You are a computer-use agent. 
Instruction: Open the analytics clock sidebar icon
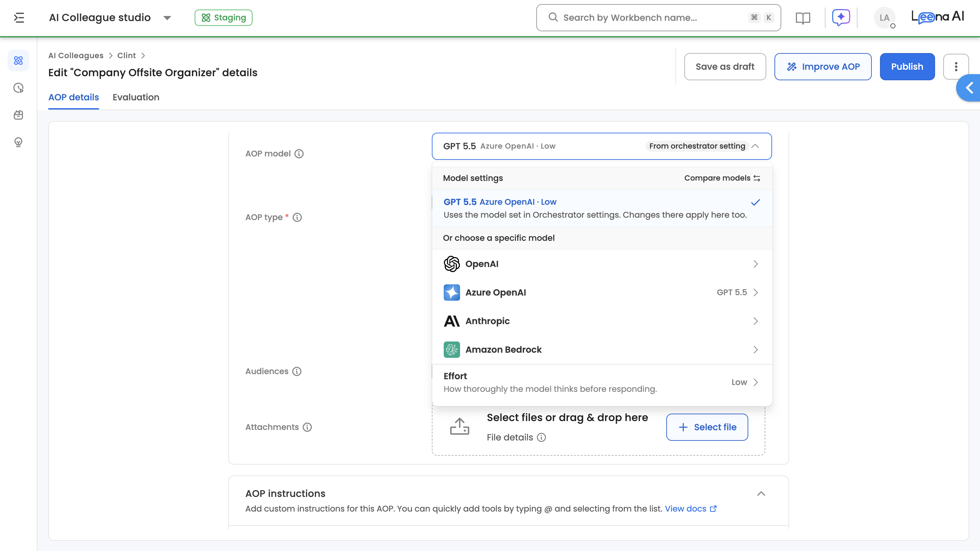coord(18,88)
